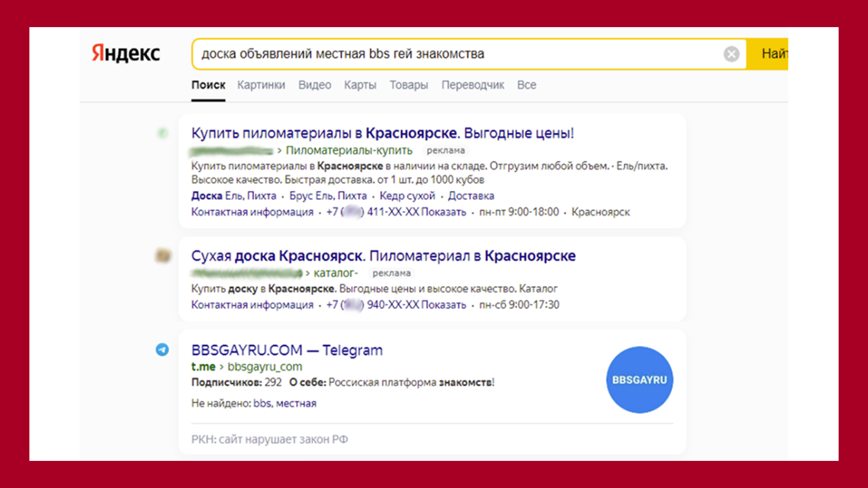Open the Доставка sitelink

point(471,196)
